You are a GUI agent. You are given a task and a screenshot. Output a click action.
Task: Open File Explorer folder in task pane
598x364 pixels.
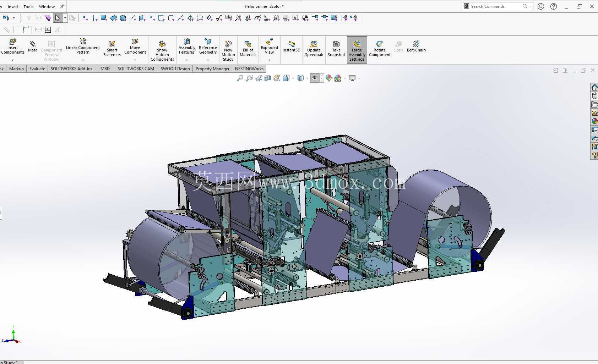[x=594, y=104]
